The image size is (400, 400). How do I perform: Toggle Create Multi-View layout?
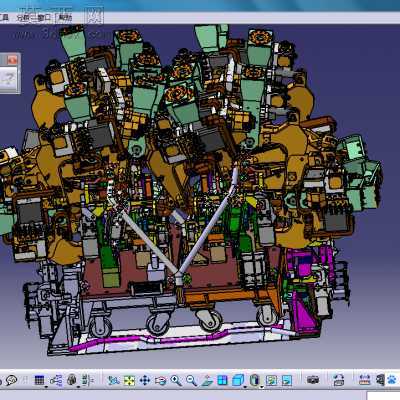point(222,380)
